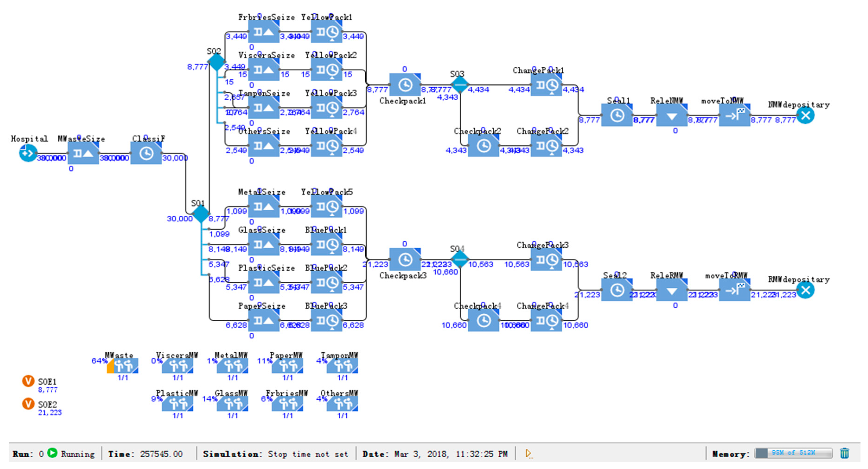Select the moveToIMW block icon
868x469 pixels.
(734, 115)
